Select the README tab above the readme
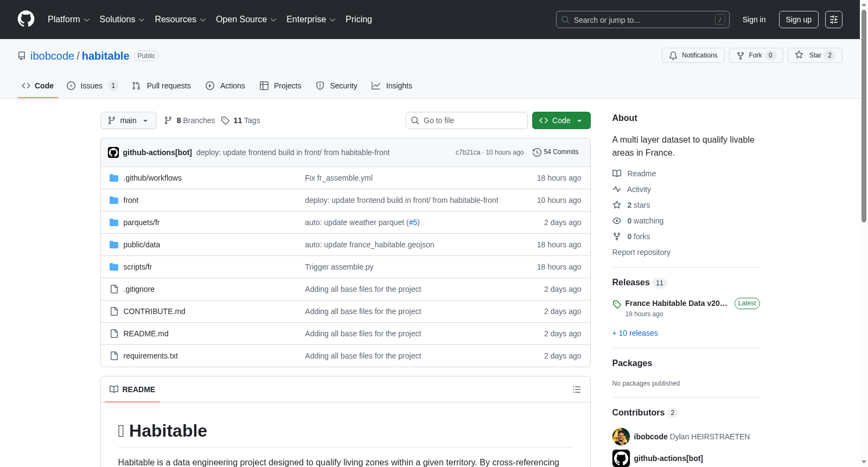This screenshot has width=868, height=467. (x=132, y=389)
